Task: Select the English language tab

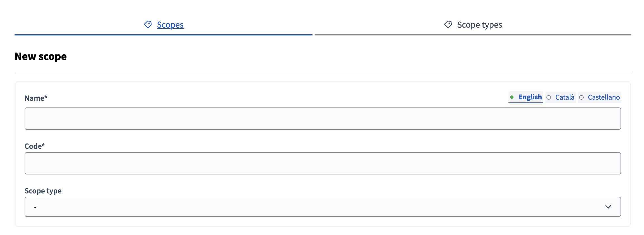Action: point(530,97)
